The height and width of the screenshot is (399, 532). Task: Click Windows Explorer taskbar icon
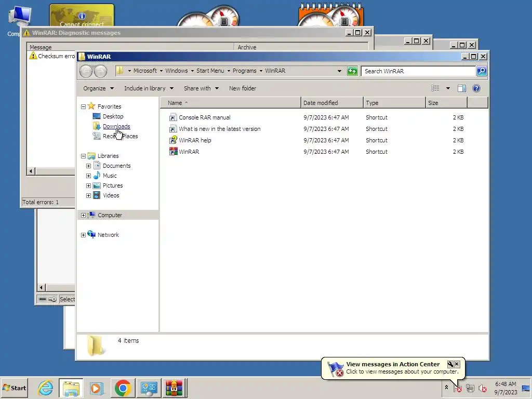point(71,388)
